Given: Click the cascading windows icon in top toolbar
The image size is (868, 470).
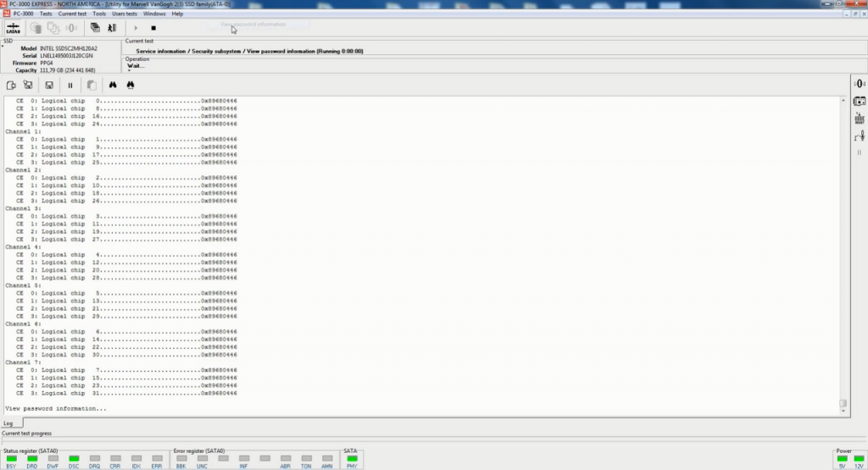Looking at the screenshot, I should (x=95, y=28).
